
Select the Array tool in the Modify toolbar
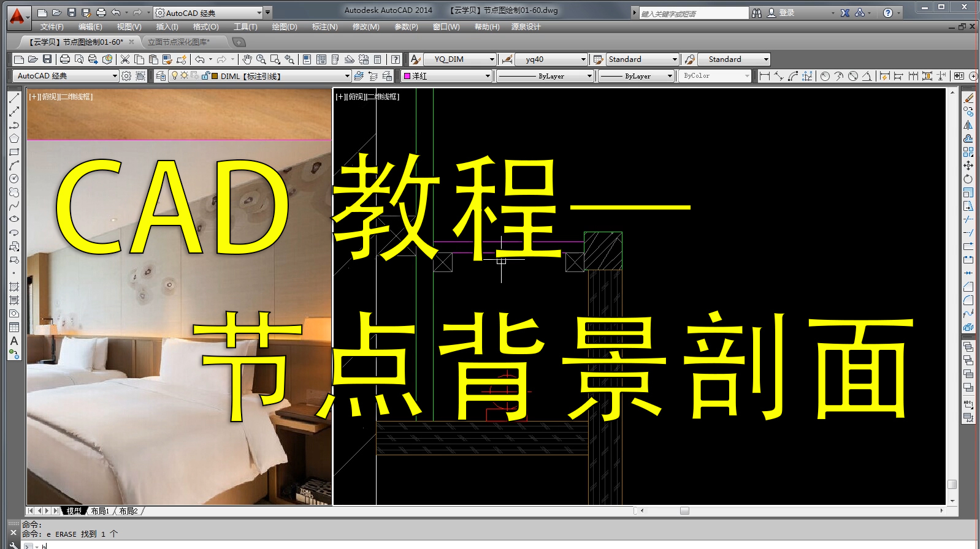(x=968, y=152)
